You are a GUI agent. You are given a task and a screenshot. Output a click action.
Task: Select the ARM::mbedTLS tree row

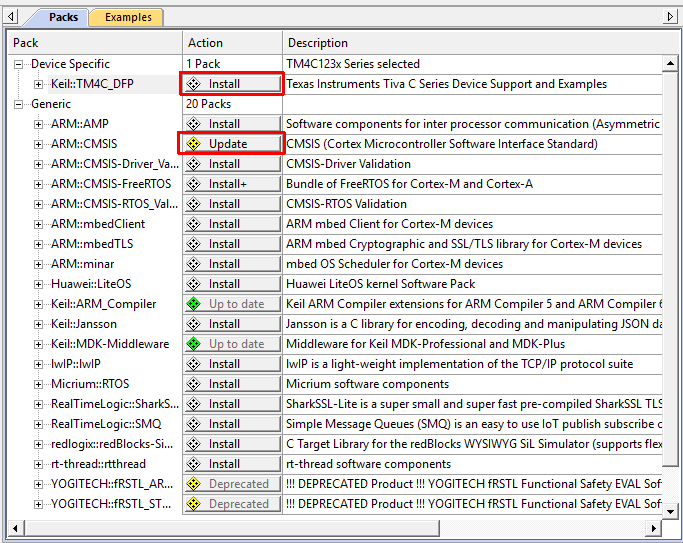tap(92, 244)
